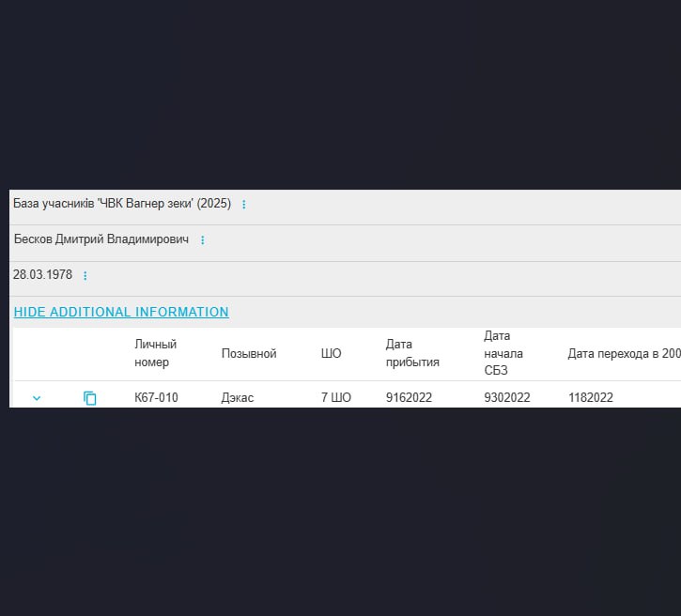This screenshot has height=616, width=681.
Task: Click the '7 ШО' cell value
Action: click(x=336, y=398)
